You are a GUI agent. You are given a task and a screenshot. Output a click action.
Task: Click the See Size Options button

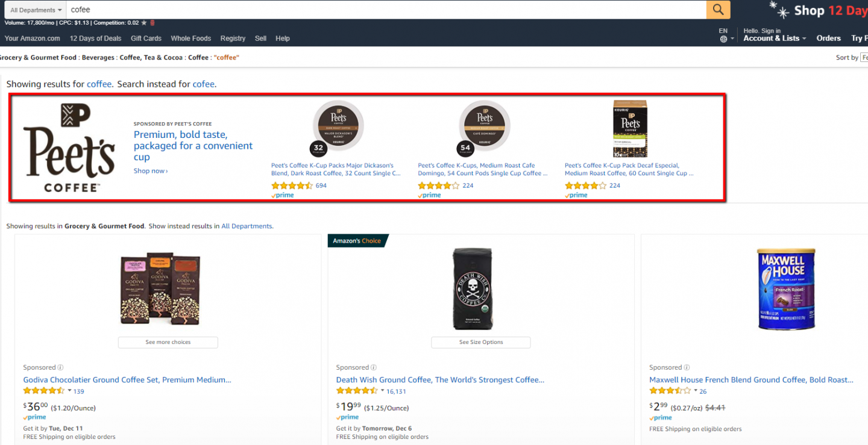click(x=480, y=342)
